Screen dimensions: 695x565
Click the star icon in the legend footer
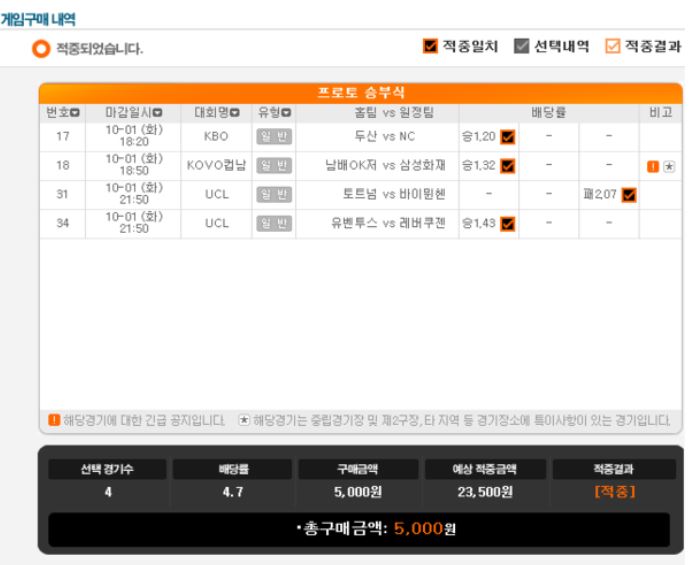coord(244,420)
